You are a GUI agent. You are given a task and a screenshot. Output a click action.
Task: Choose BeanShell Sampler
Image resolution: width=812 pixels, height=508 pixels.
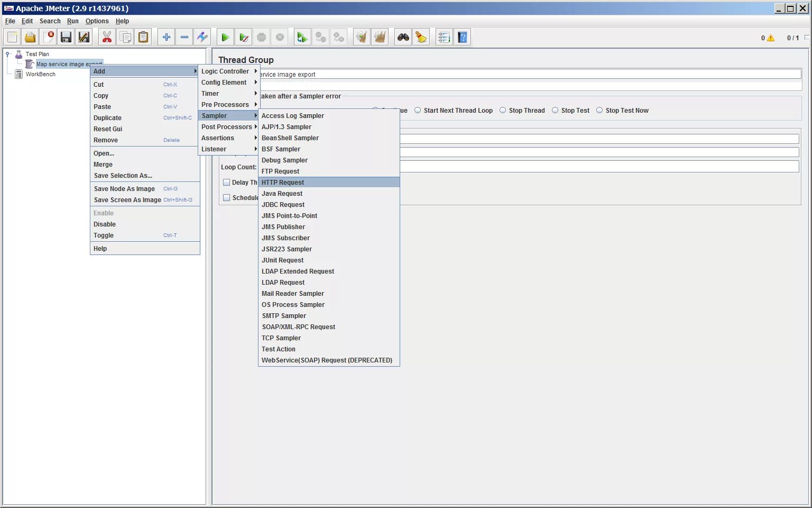pyautogui.click(x=329, y=138)
